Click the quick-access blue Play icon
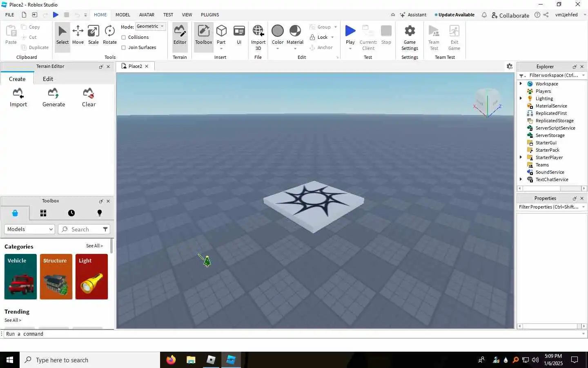588x368 pixels. pyautogui.click(x=56, y=15)
